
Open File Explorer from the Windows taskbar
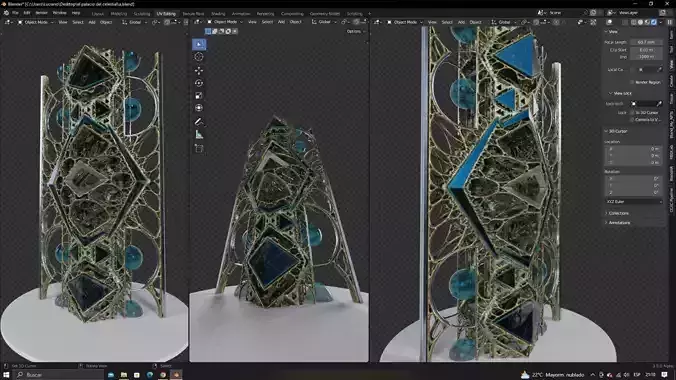pos(124,375)
